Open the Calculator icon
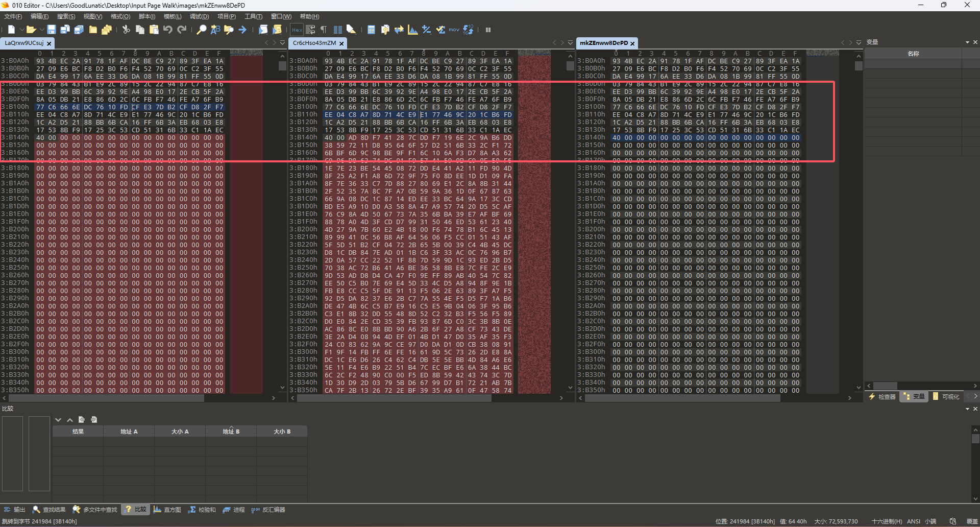Image resolution: width=980 pixels, height=527 pixels. [x=371, y=30]
